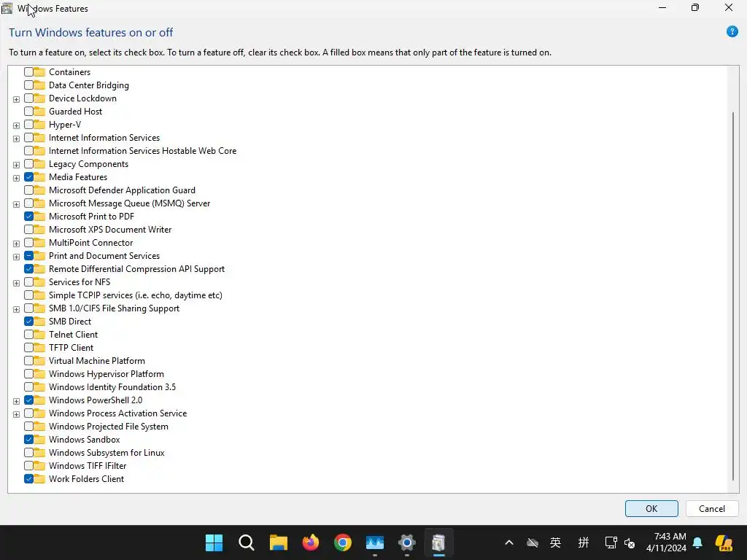Expand the Device Lockdown node
The image size is (747, 560).
16,99
